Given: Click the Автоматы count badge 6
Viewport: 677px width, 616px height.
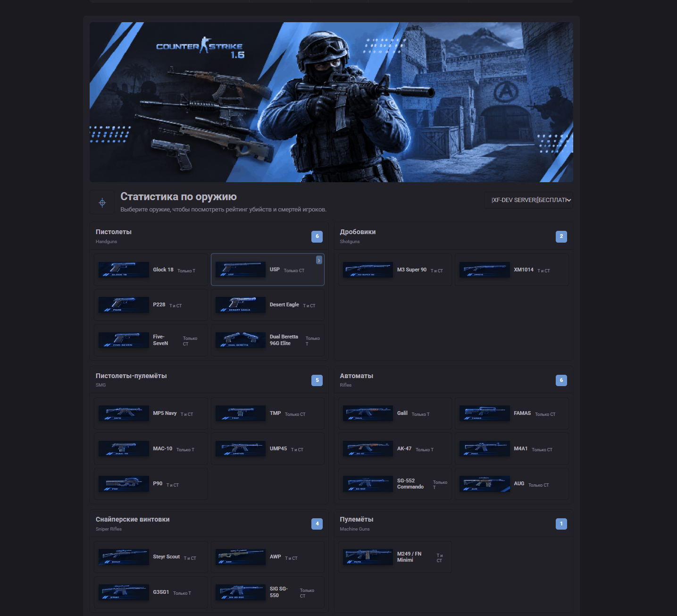Looking at the screenshot, I should [561, 380].
